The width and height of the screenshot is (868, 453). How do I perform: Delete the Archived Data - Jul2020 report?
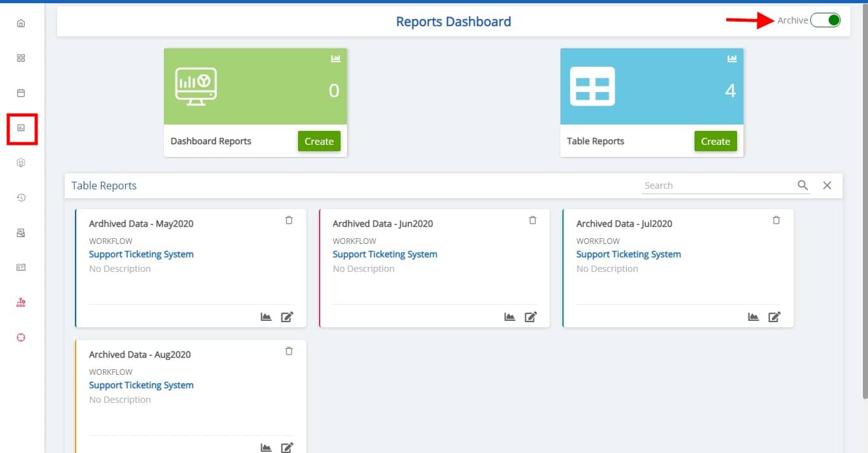(x=776, y=220)
